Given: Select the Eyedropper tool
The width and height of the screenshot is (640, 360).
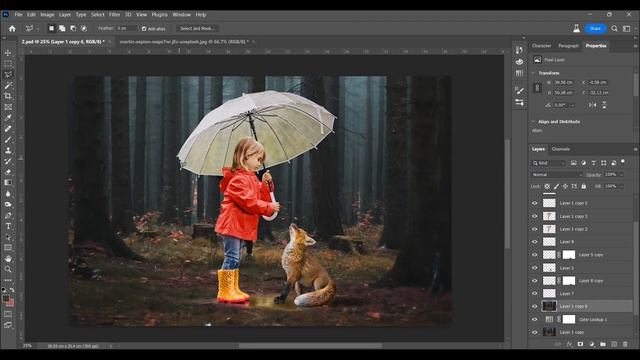Looking at the screenshot, I should tap(8, 118).
